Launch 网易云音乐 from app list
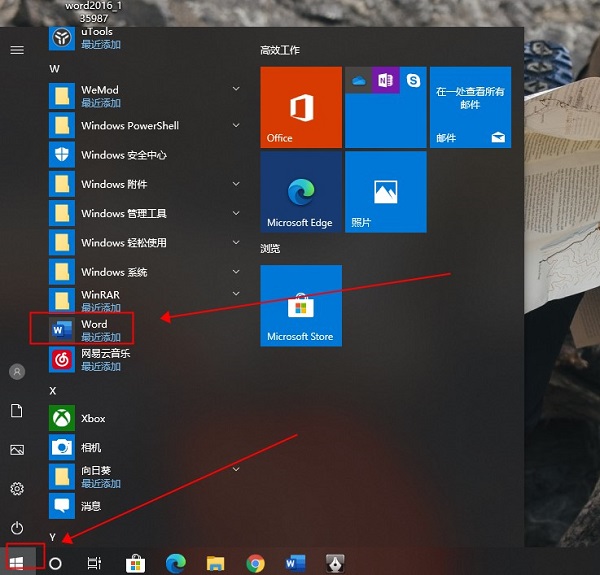Image resolution: width=600 pixels, height=575 pixels. click(144, 359)
